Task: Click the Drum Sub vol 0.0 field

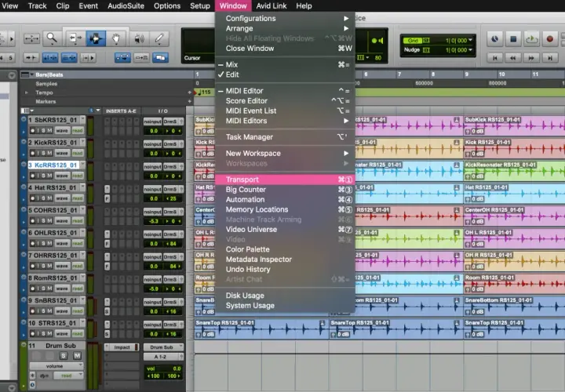Action: point(163,368)
